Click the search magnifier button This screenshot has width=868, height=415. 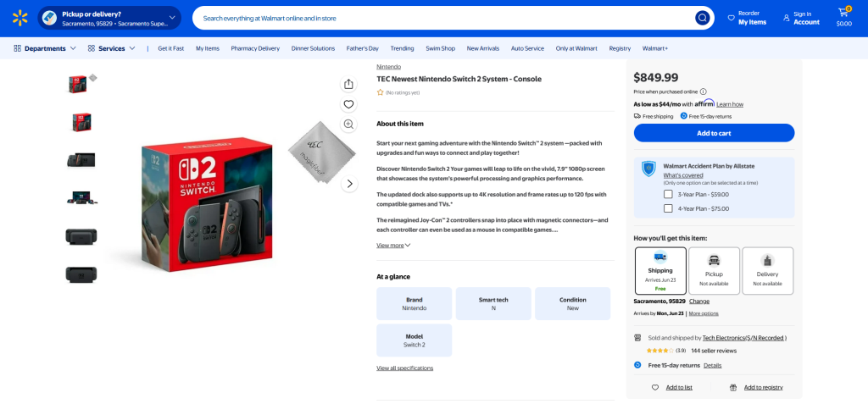point(702,19)
